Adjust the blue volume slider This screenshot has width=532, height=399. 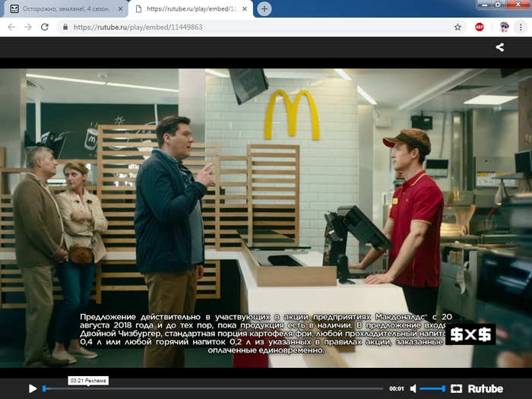[x=433, y=388]
